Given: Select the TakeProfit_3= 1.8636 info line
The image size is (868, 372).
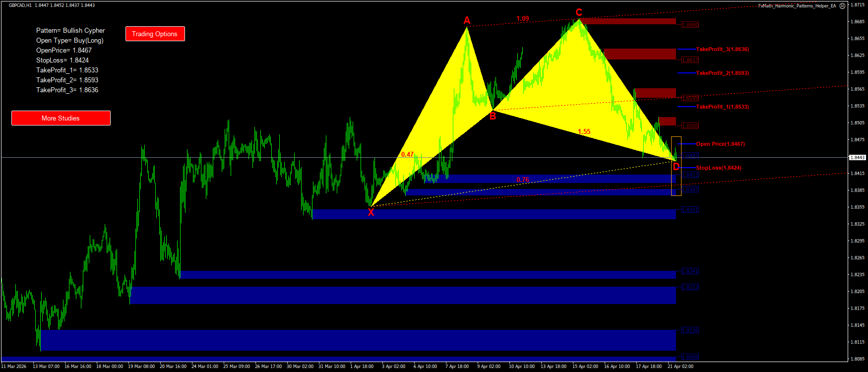Looking at the screenshot, I should (67, 90).
